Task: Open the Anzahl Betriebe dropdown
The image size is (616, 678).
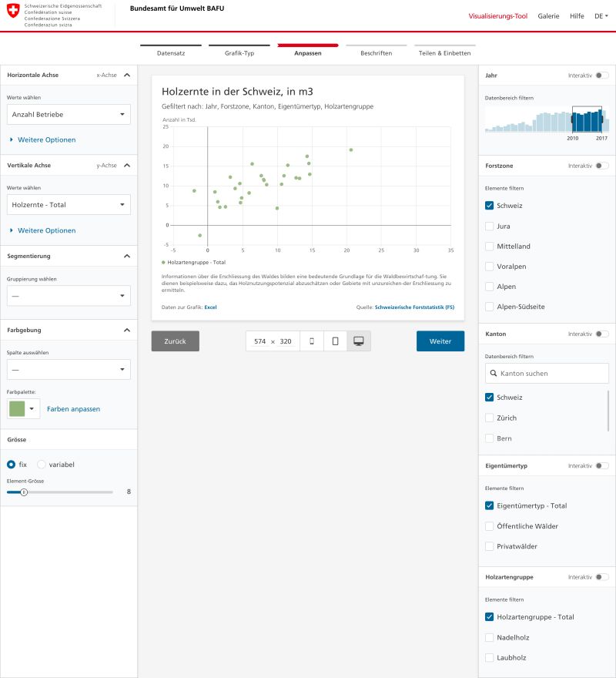Action: [x=69, y=114]
